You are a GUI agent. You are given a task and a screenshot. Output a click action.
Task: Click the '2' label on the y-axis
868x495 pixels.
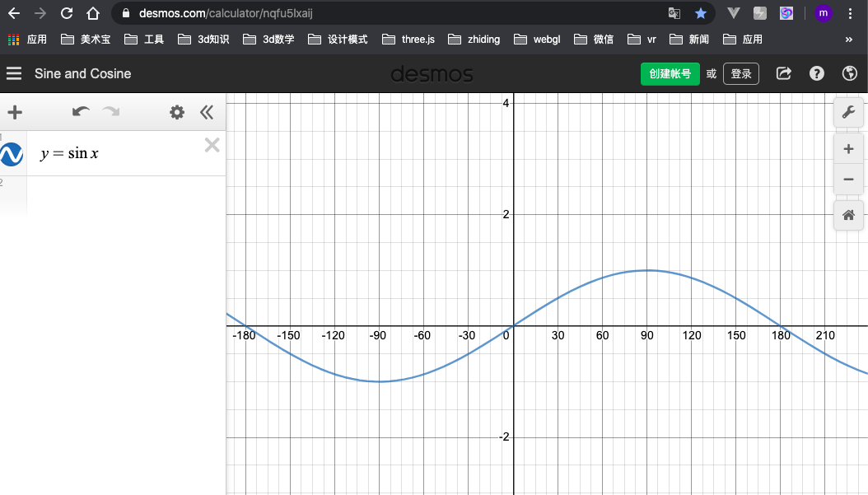(x=506, y=215)
